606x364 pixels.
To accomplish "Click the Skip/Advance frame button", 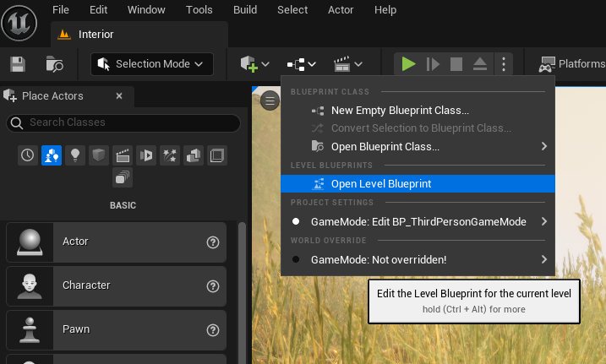I will [433, 64].
